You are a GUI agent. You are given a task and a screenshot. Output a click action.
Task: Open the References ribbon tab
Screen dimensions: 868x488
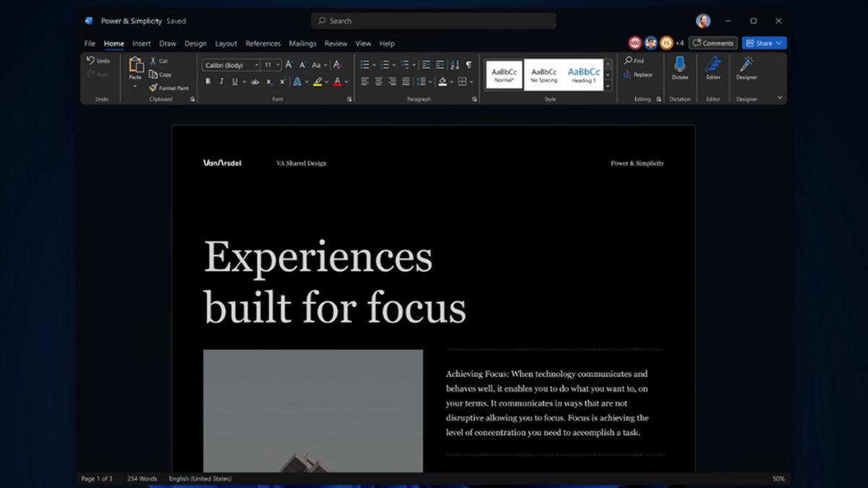(x=263, y=43)
